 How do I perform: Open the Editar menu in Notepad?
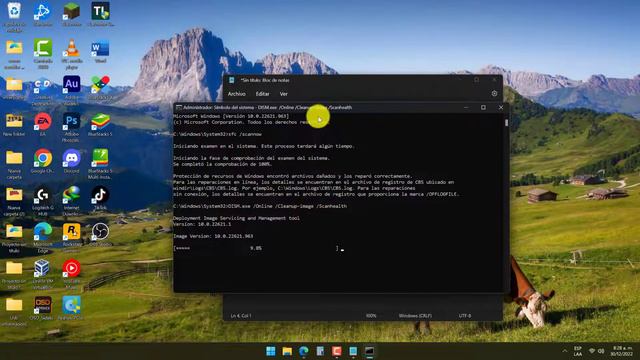click(x=262, y=94)
